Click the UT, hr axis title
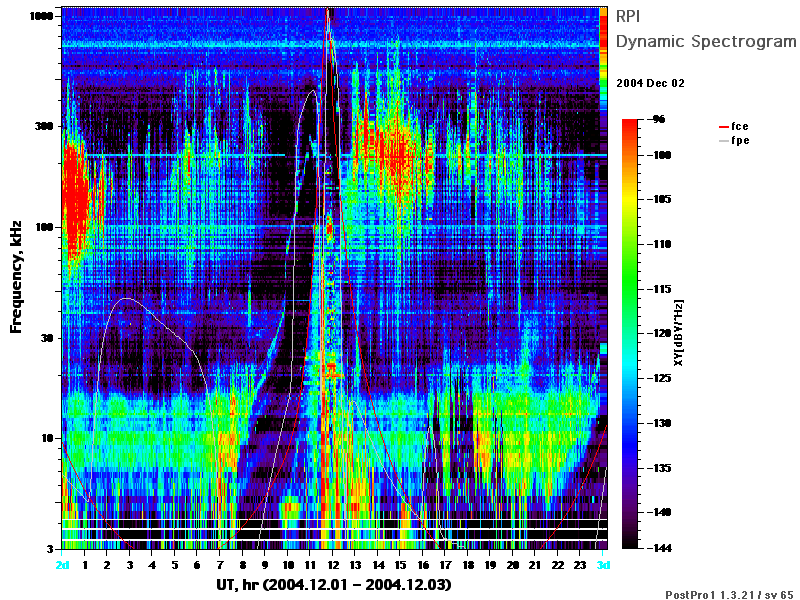Screen dimensions: 800x600 pos(334,585)
